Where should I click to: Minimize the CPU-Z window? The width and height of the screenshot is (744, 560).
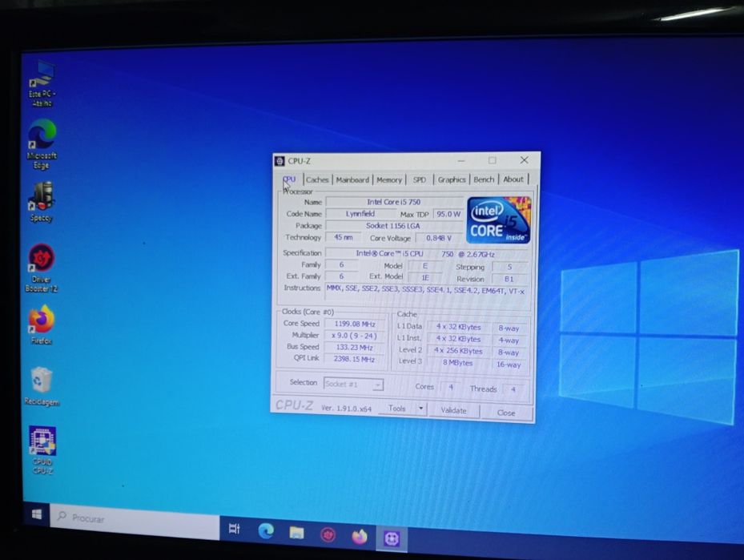[x=461, y=160]
